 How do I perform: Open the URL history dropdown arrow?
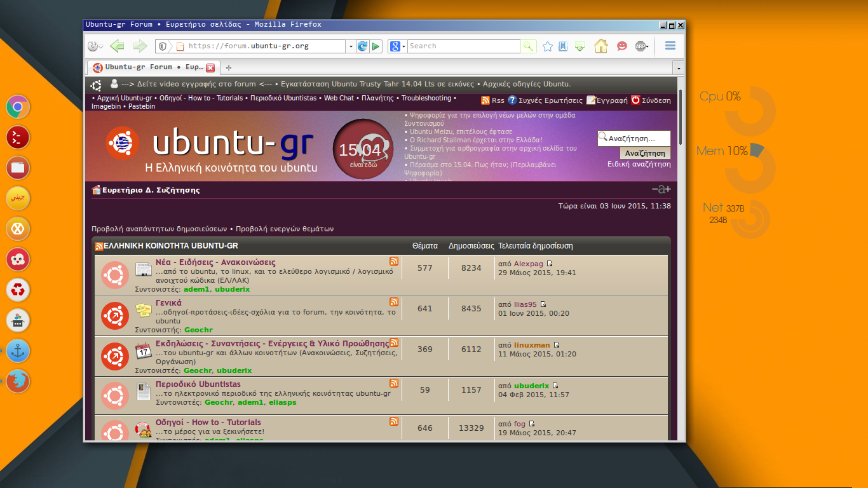point(350,46)
